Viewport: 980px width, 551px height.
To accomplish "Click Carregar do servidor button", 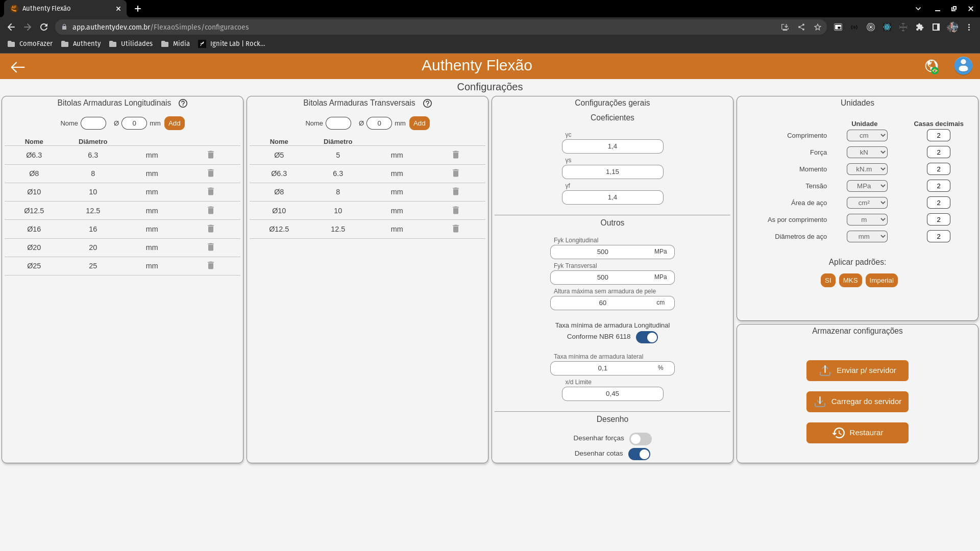I will tap(857, 402).
